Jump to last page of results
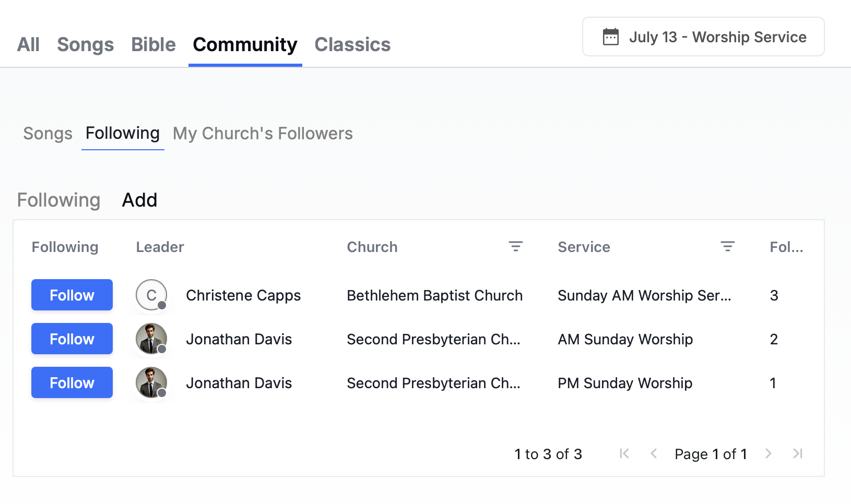 797,454
